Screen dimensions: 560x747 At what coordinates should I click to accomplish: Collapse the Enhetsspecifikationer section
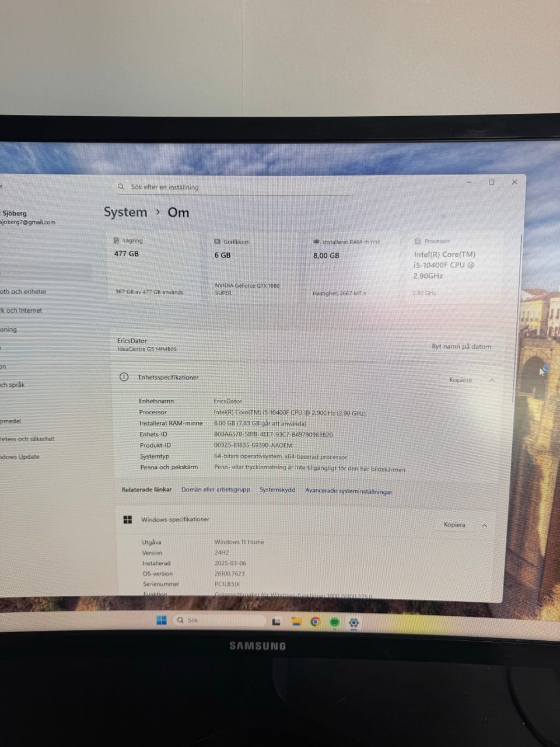[x=492, y=380]
